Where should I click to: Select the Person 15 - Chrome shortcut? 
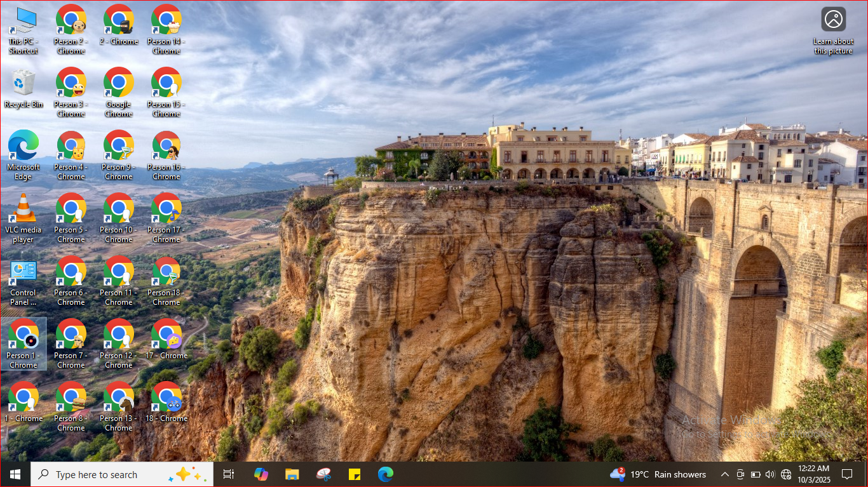tap(166, 93)
